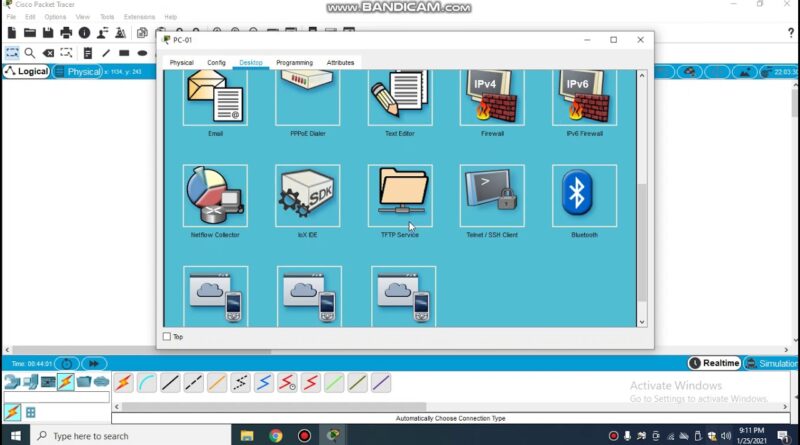Open the Programming tab of PC-01

[294, 63]
